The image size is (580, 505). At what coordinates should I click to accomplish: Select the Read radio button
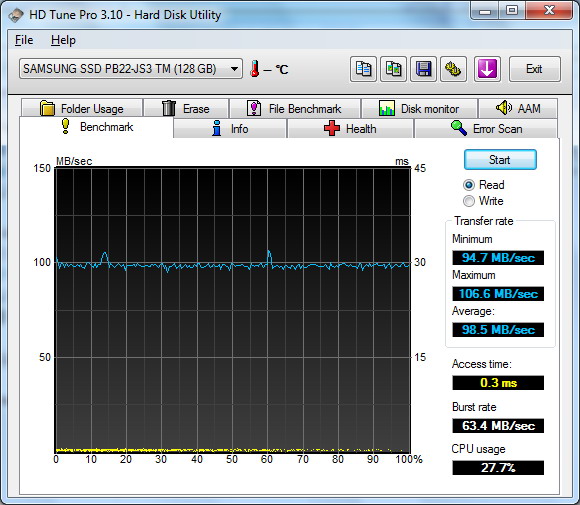(x=469, y=185)
